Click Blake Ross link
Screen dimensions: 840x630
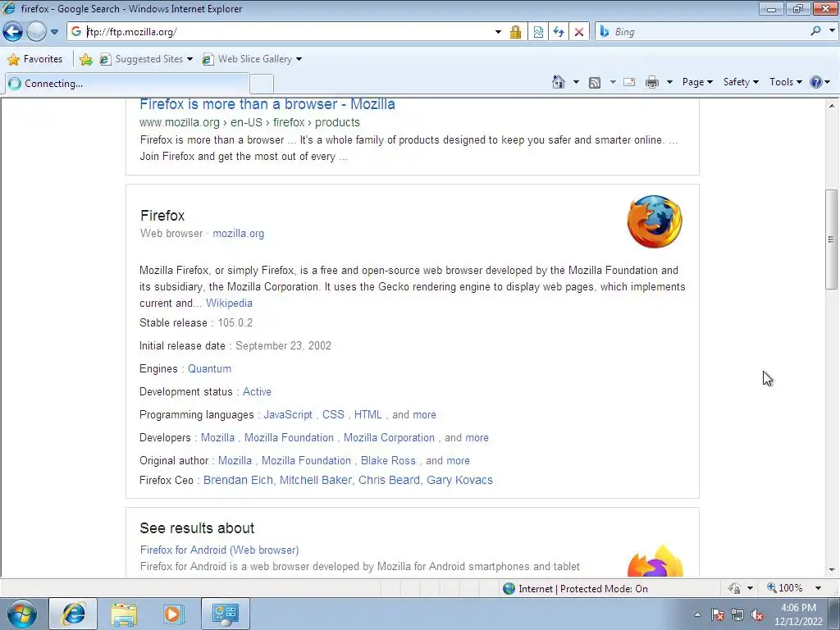point(388,461)
